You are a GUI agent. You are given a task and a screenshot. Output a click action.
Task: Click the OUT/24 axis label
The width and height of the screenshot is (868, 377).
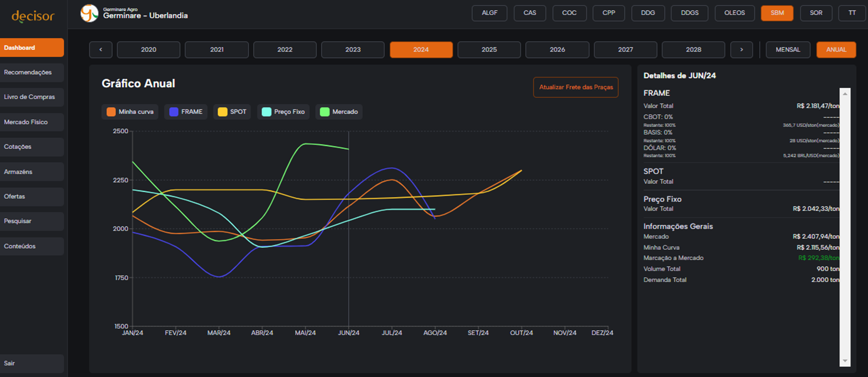521,333
